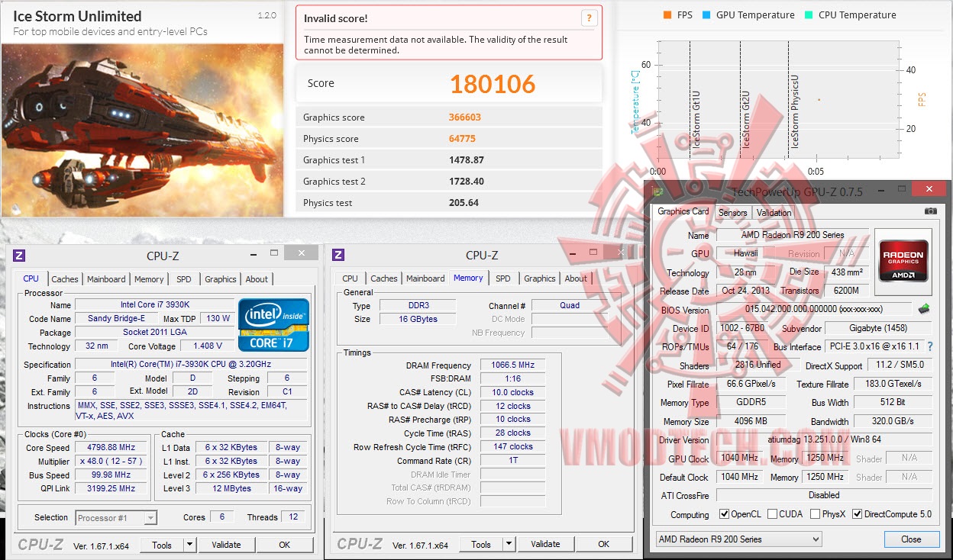Click the GPU-Z camera screenshot icon
The image size is (953, 560).
[930, 211]
